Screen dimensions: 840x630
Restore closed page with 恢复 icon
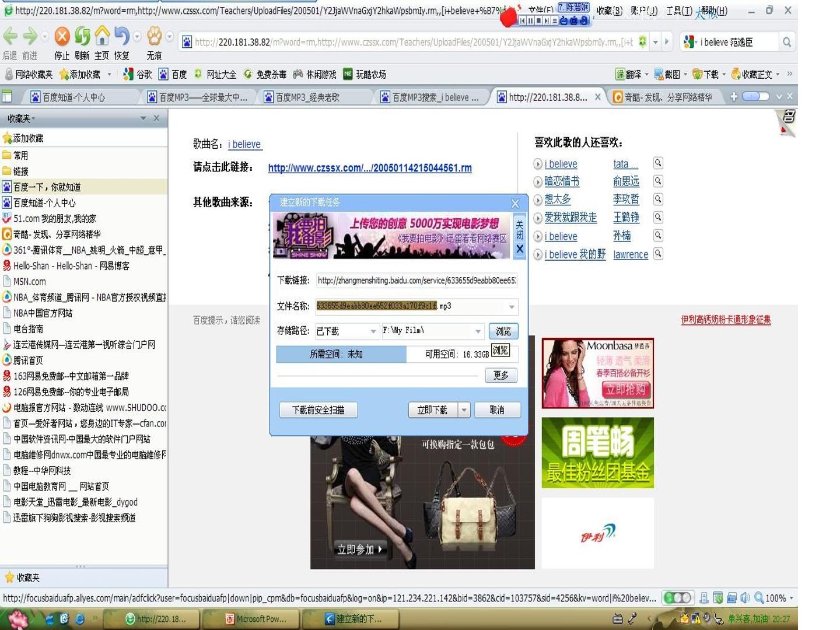point(121,37)
